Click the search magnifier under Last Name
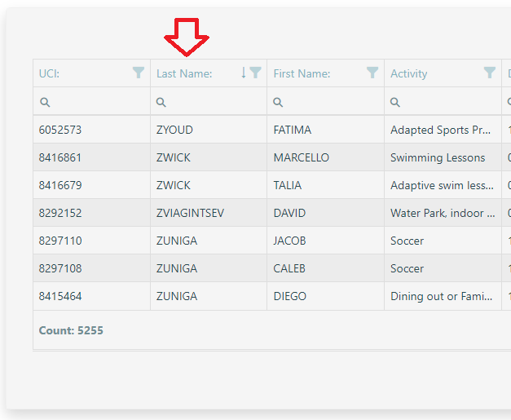511x420 pixels. 161,102
